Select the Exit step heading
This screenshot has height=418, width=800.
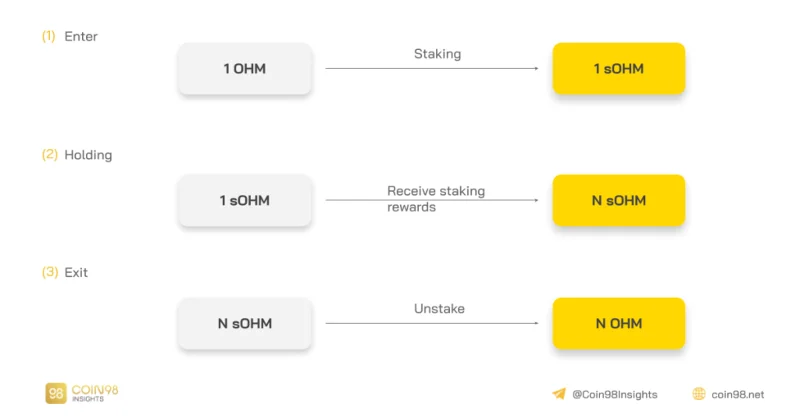[x=76, y=273]
